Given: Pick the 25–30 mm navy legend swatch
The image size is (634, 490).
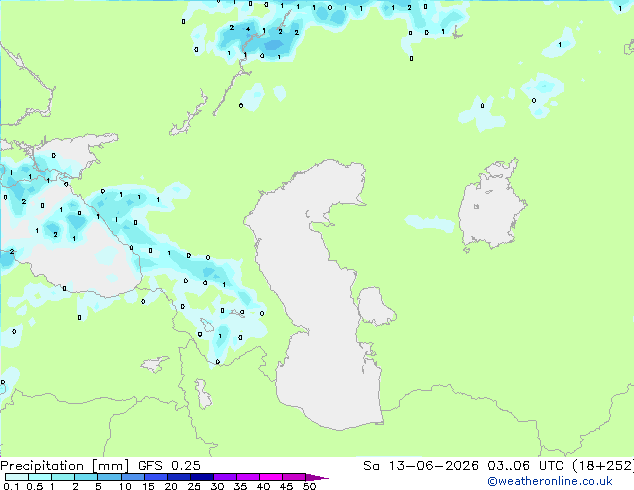Looking at the screenshot, I should pyautogui.click(x=201, y=477).
